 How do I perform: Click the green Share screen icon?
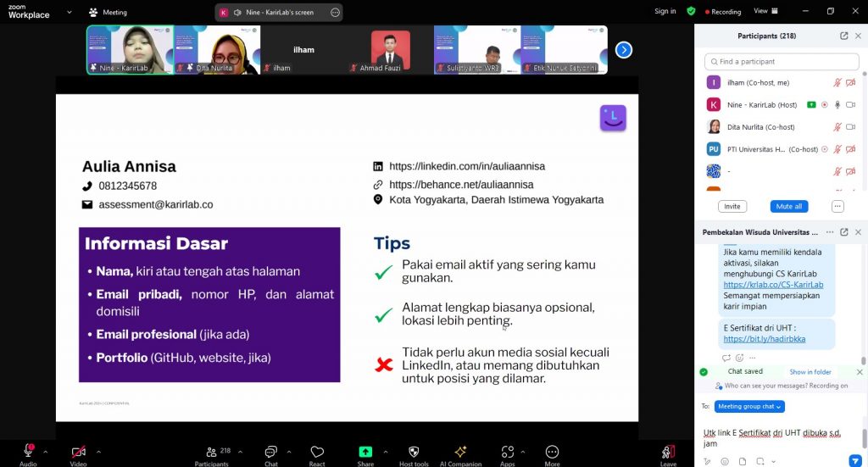tap(365, 453)
